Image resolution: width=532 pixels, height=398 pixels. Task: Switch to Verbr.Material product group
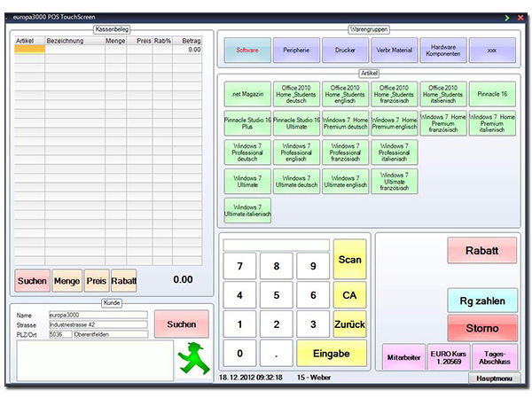[395, 50]
